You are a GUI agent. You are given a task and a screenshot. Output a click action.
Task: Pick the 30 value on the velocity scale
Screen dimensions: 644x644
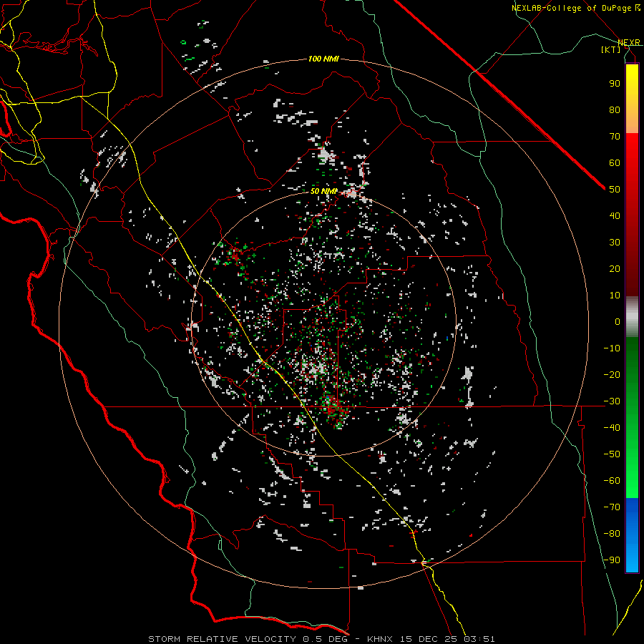click(x=615, y=243)
